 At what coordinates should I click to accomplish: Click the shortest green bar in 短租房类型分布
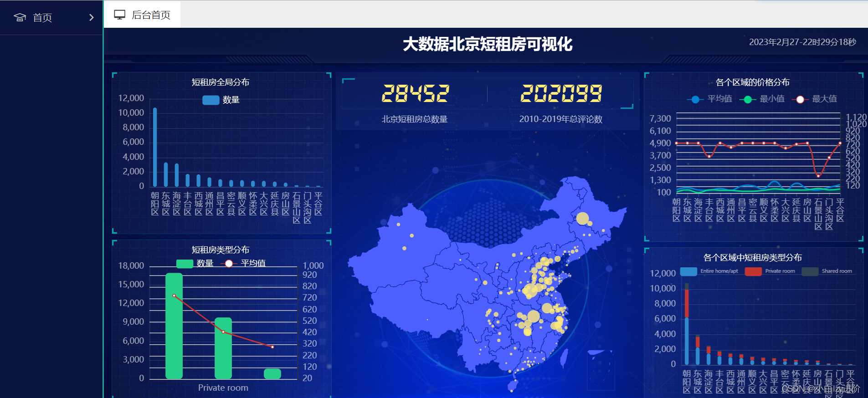click(272, 374)
